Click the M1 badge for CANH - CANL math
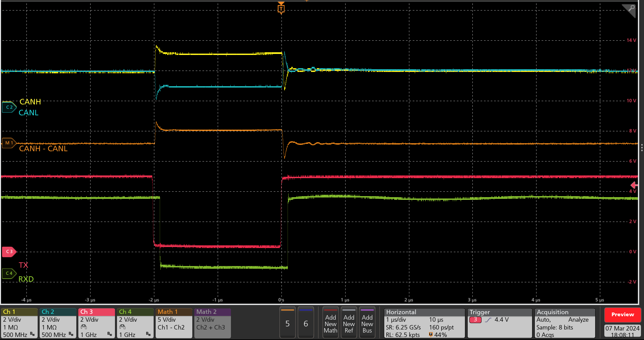Viewport: 644px width, 340px height. click(8, 143)
